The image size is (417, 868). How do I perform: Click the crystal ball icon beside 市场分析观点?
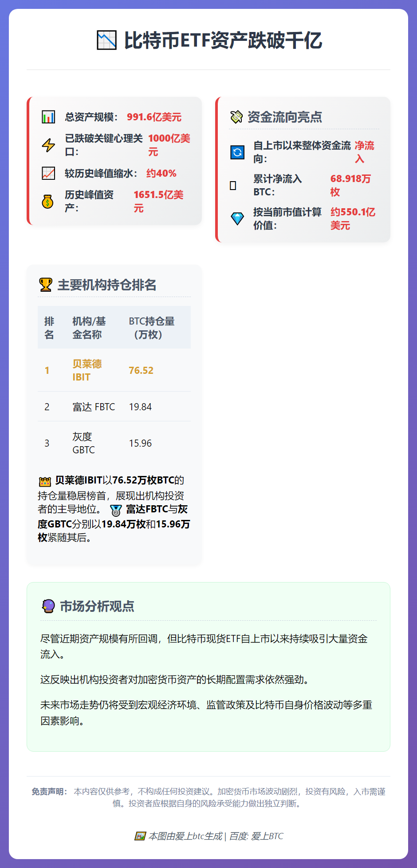point(48,606)
